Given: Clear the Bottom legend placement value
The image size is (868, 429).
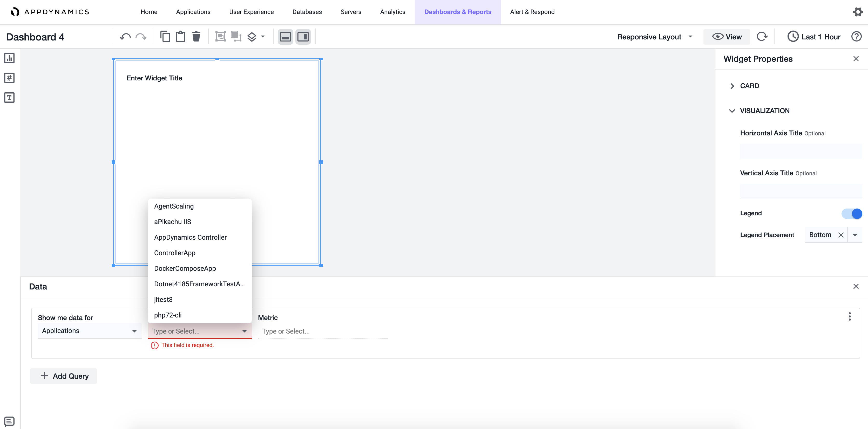Looking at the screenshot, I should point(841,235).
